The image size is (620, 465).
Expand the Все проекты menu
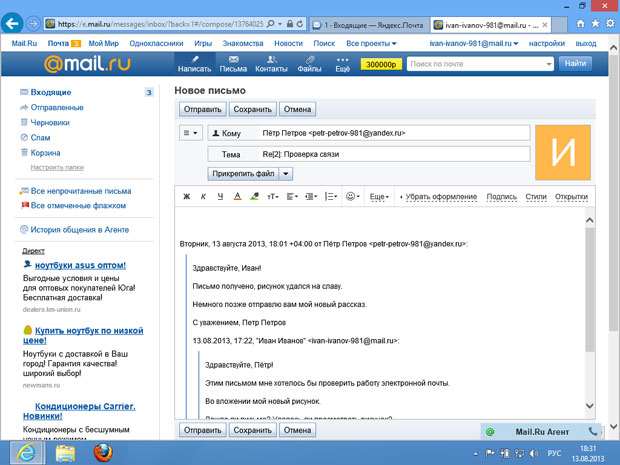(371, 44)
